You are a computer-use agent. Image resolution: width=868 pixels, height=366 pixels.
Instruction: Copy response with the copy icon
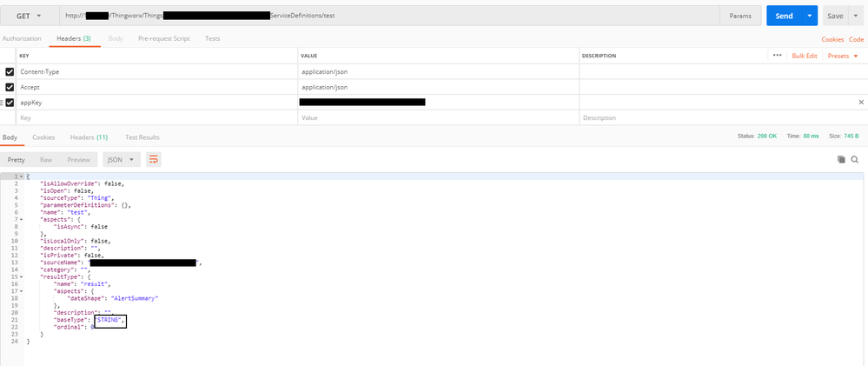[x=841, y=159]
